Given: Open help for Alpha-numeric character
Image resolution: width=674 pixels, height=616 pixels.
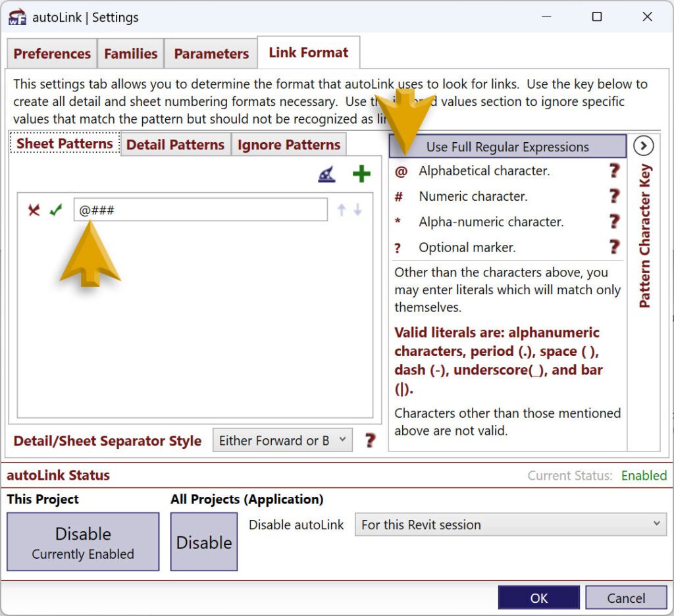Looking at the screenshot, I should click(615, 222).
